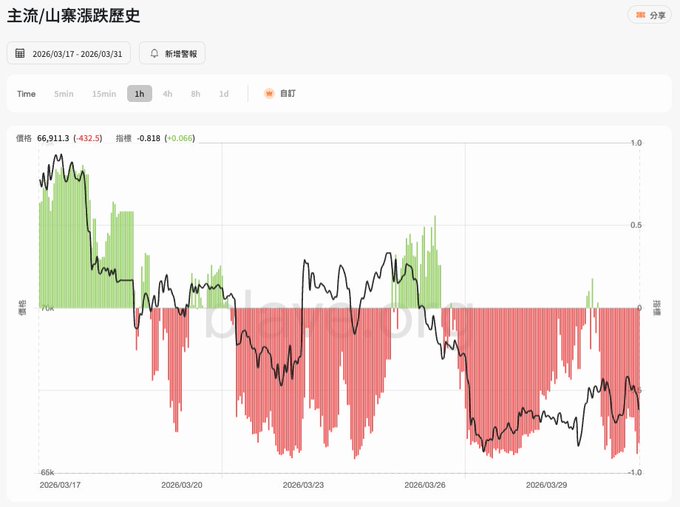Select the 1h time interval
Screen dimensions: 680x507
tap(139, 94)
